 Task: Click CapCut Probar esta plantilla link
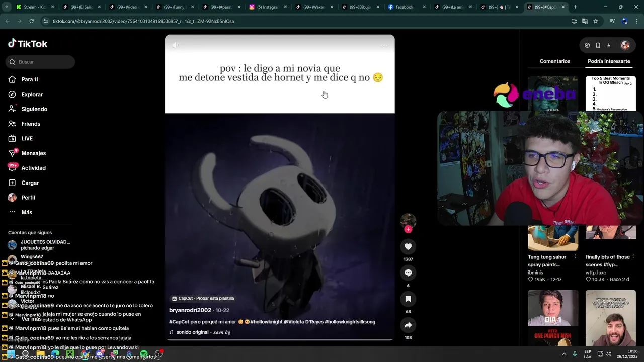click(203, 298)
